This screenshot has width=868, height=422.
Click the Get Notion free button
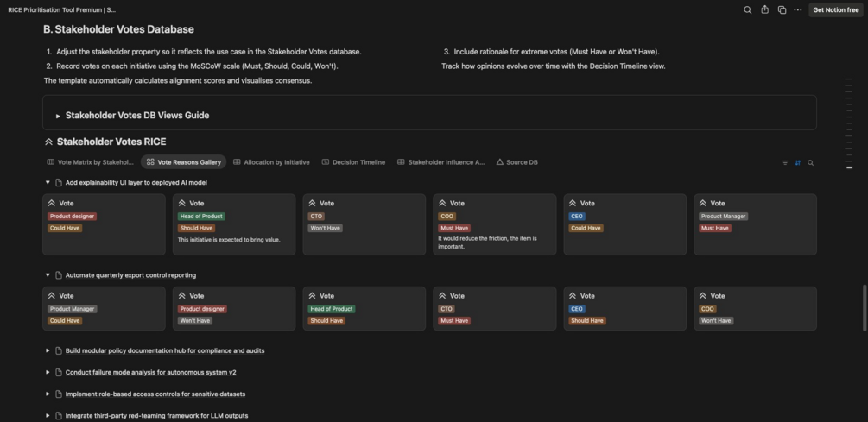(x=835, y=10)
